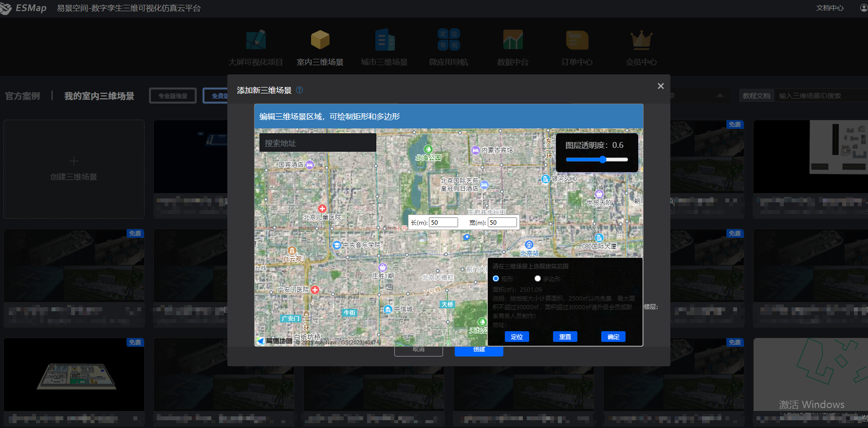
Task: Open the user account avatar icon
Action: point(864,8)
